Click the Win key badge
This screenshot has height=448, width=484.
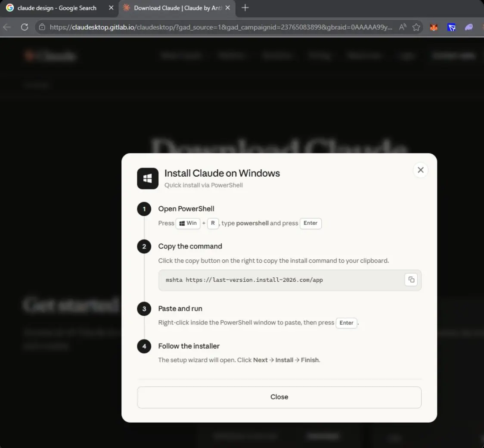(188, 223)
